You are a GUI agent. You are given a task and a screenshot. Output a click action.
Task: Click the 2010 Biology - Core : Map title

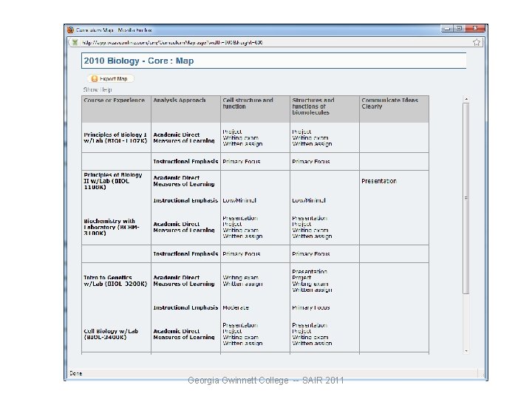(x=139, y=61)
